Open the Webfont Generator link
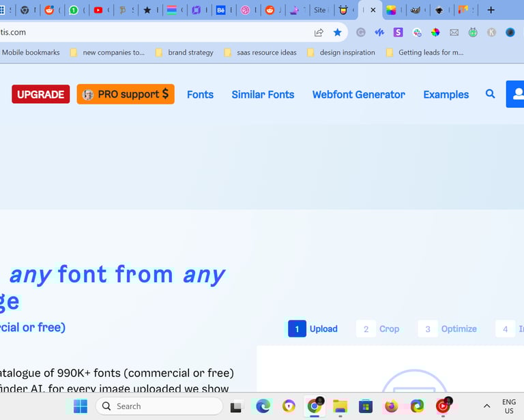 coord(359,95)
